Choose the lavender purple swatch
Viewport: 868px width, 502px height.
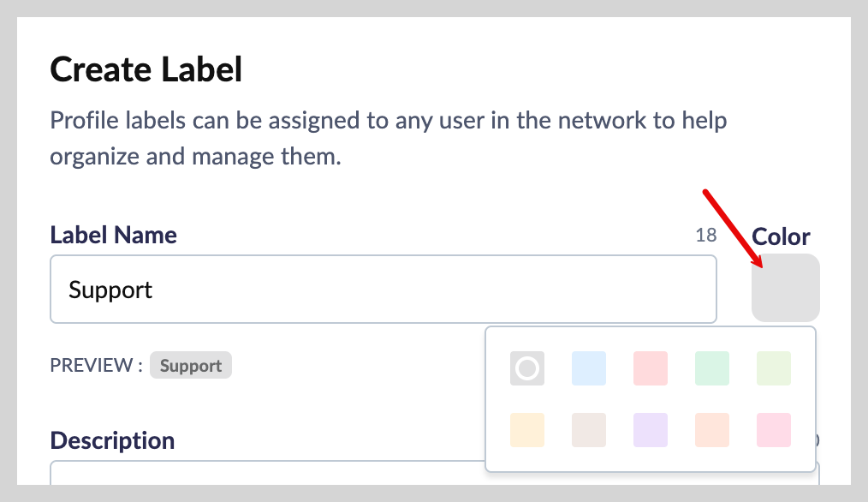click(651, 430)
